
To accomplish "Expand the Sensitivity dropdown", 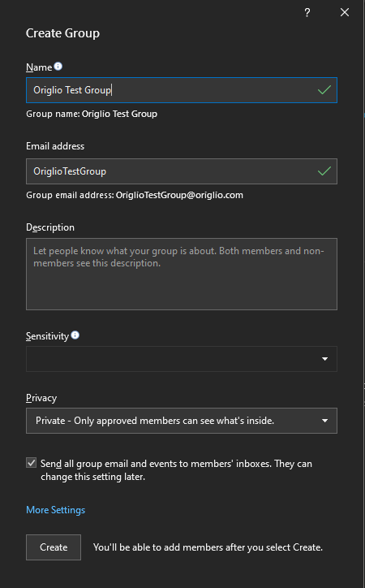I will (x=182, y=359).
